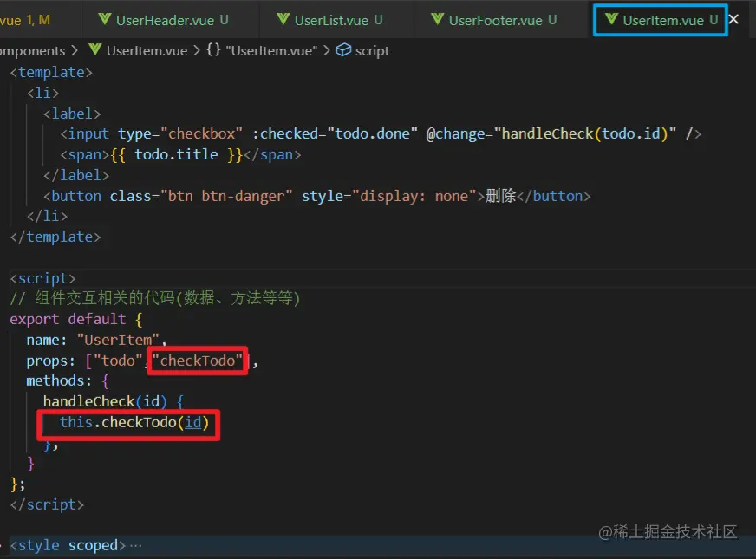Select the UserItem.vue tab
The height and width of the screenshot is (559, 756).
660,20
